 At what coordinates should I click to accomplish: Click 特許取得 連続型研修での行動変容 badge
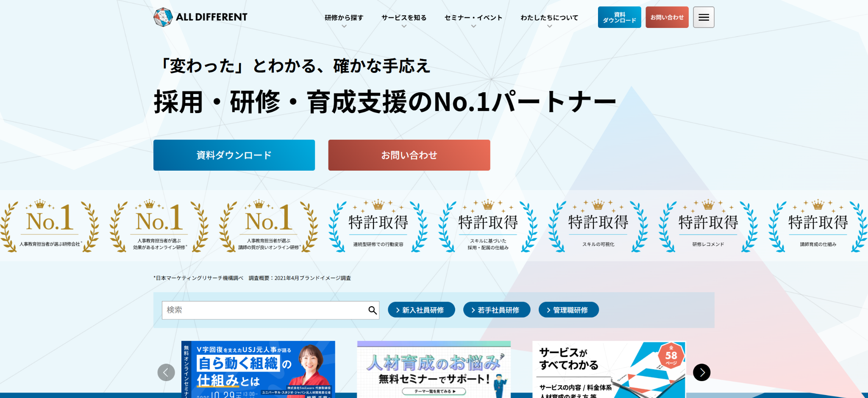tap(378, 226)
